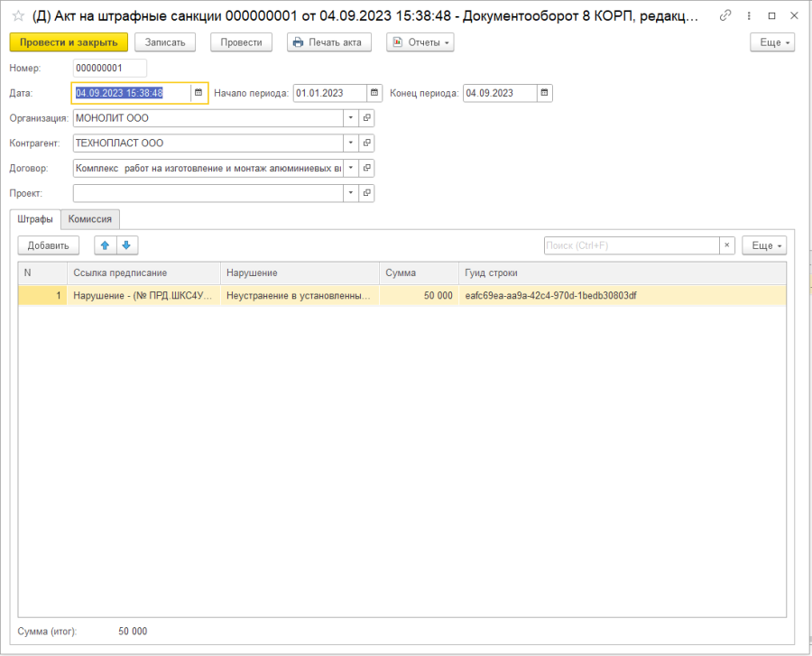Image resolution: width=812 pixels, height=656 pixels.
Task: Move table row up with arrow
Action: tap(106, 245)
